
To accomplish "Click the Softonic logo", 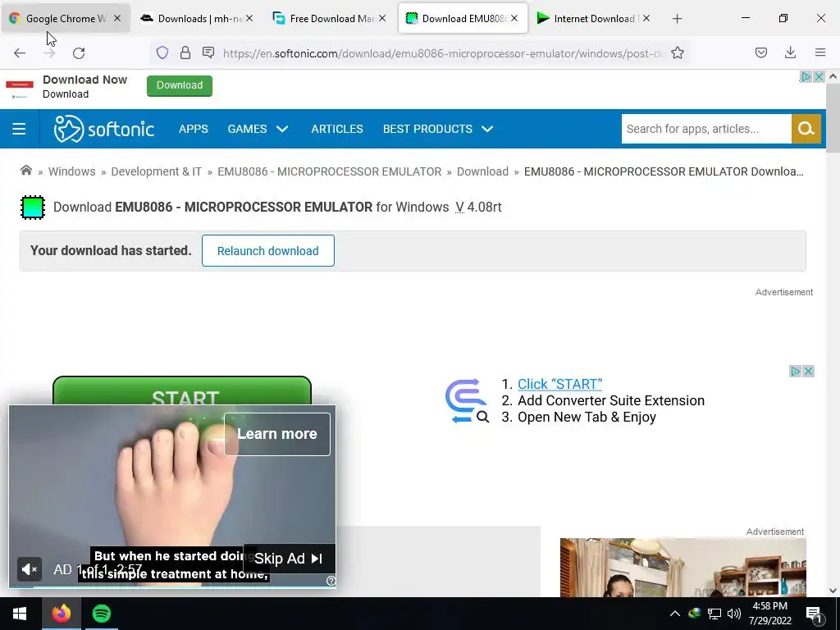I will (104, 129).
